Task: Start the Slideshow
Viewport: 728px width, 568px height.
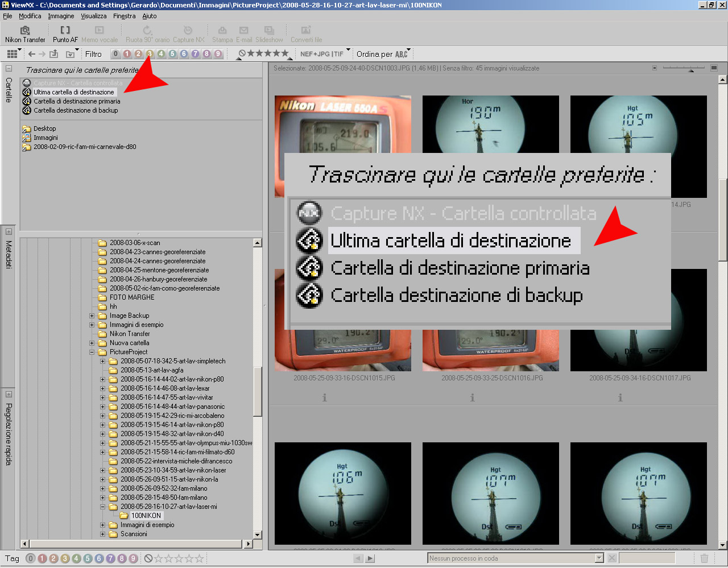Action: 269,35
